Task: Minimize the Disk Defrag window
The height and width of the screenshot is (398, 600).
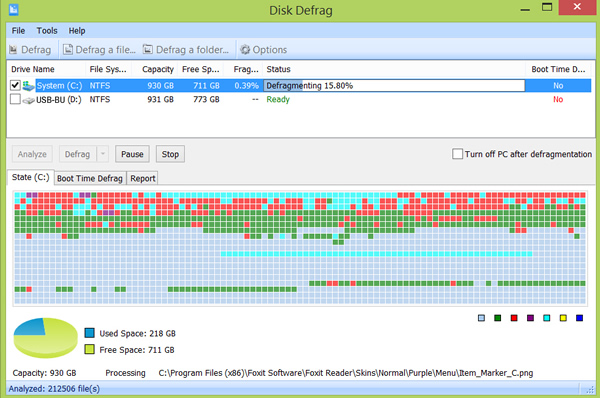Action: pos(525,8)
